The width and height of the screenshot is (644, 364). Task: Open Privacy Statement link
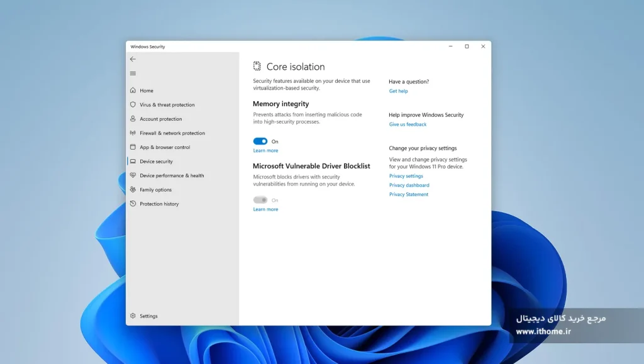pos(409,194)
